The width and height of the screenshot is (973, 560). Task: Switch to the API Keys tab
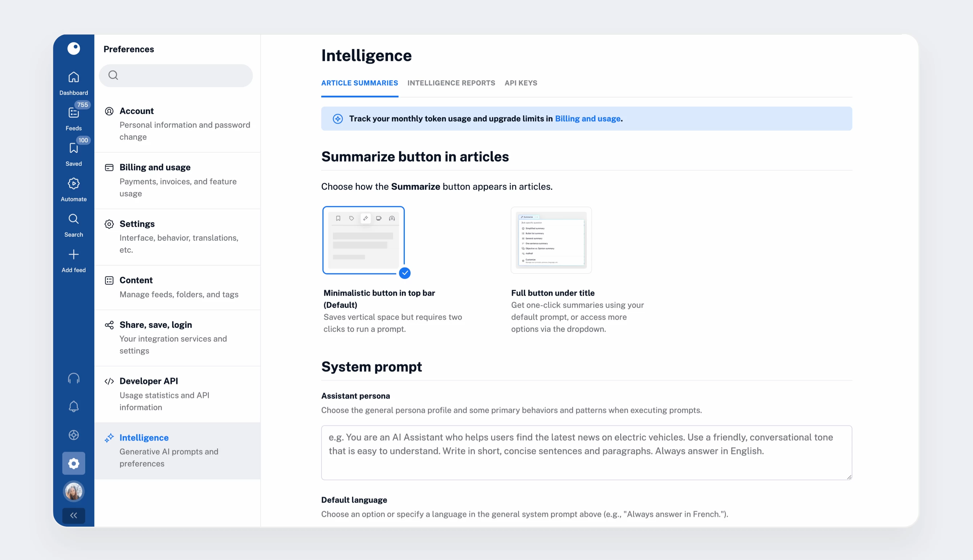pos(521,83)
